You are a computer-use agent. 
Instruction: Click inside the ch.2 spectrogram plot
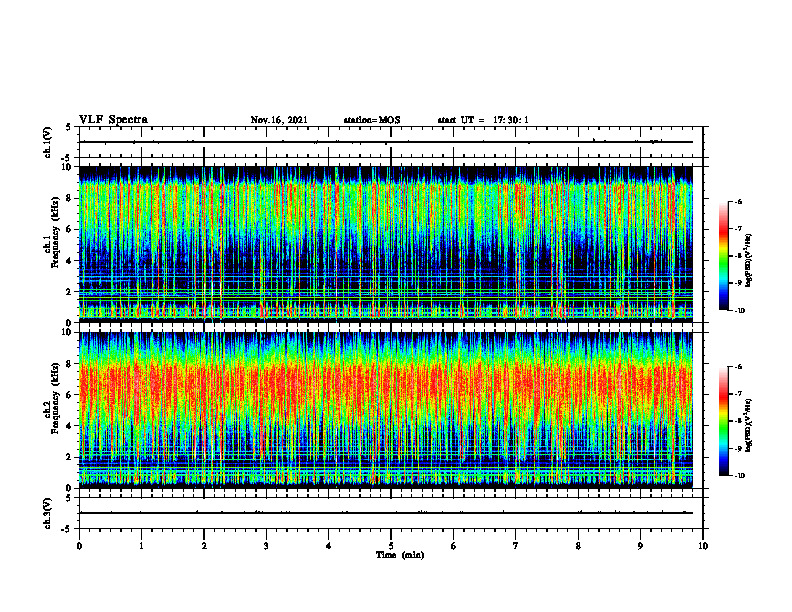[x=386, y=410]
